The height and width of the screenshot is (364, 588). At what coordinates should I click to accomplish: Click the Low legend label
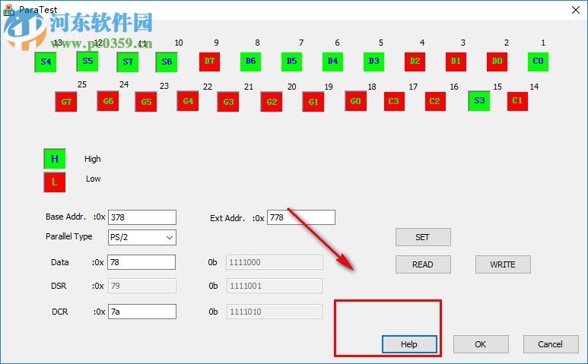[x=93, y=179]
